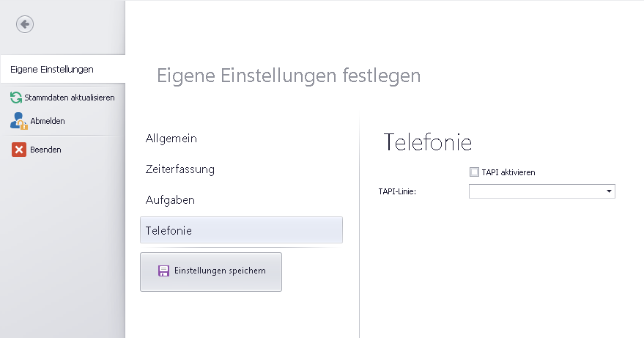Click the Beenden text to quit
The width and height of the screenshot is (644, 338).
point(45,150)
